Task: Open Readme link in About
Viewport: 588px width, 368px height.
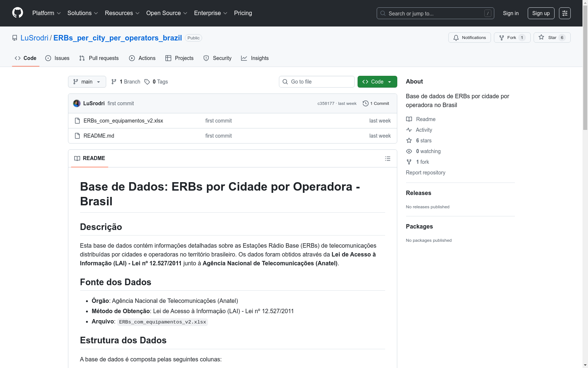Action: pyautogui.click(x=421, y=119)
